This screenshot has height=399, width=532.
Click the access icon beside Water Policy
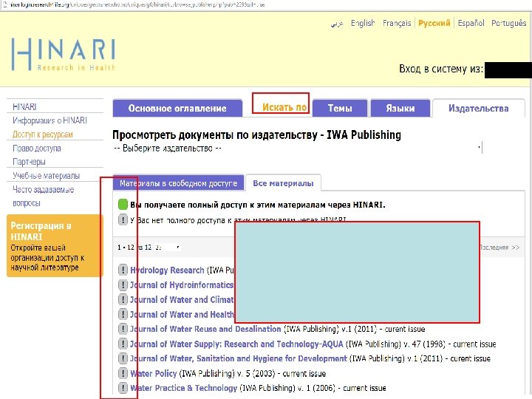coord(123,373)
